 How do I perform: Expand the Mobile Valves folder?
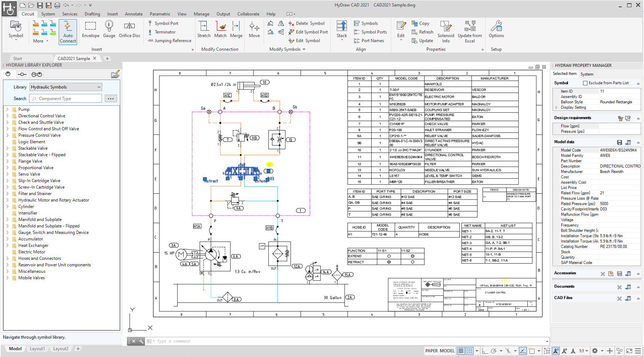(x=7, y=278)
